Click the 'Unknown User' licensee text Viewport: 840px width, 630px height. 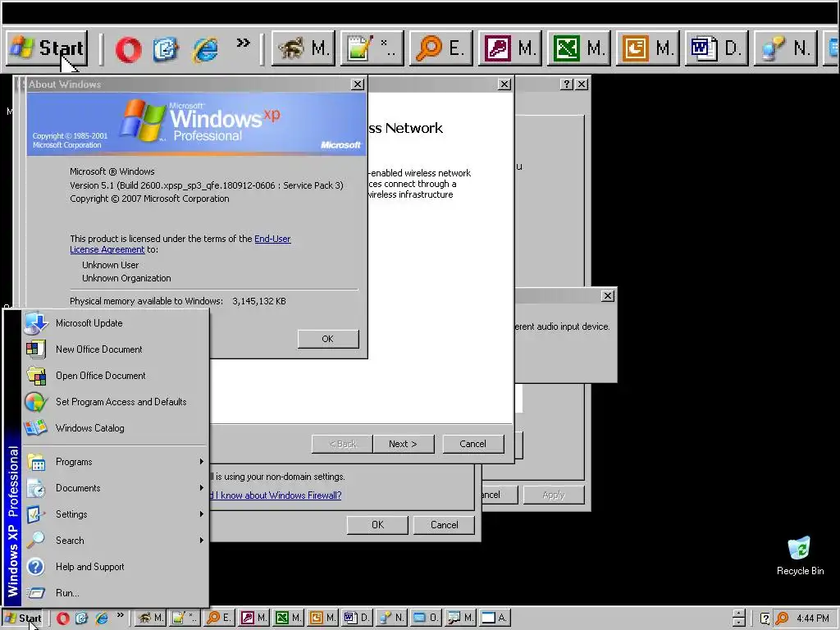111,265
